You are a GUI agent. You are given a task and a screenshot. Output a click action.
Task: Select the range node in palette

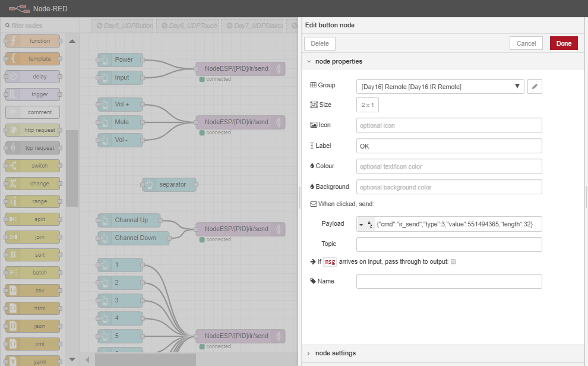click(33, 201)
